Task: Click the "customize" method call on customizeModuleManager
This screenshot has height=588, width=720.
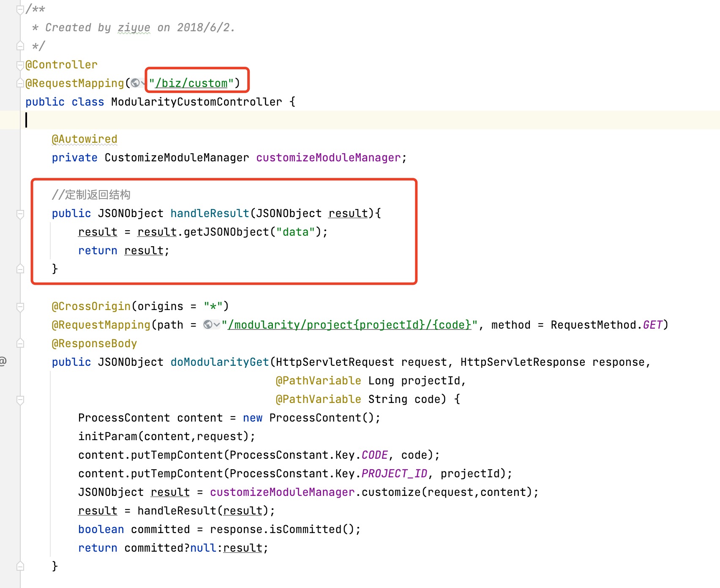Action: [391, 492]
